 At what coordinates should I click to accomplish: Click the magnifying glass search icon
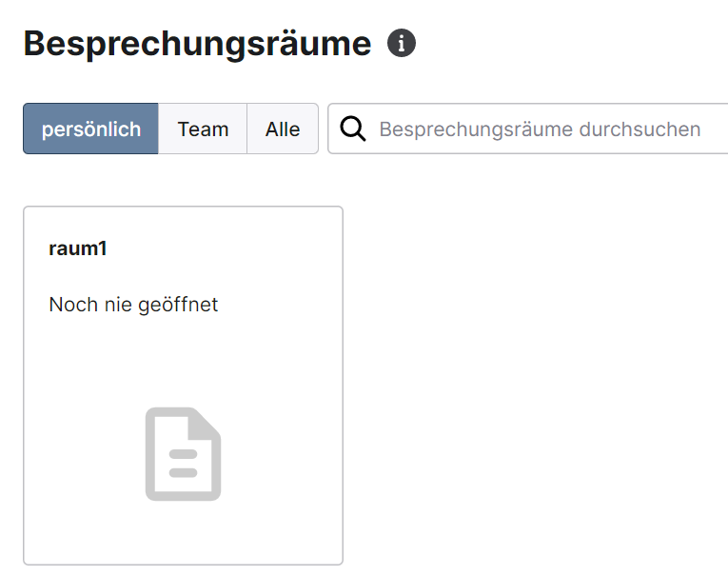click(353, 129)
